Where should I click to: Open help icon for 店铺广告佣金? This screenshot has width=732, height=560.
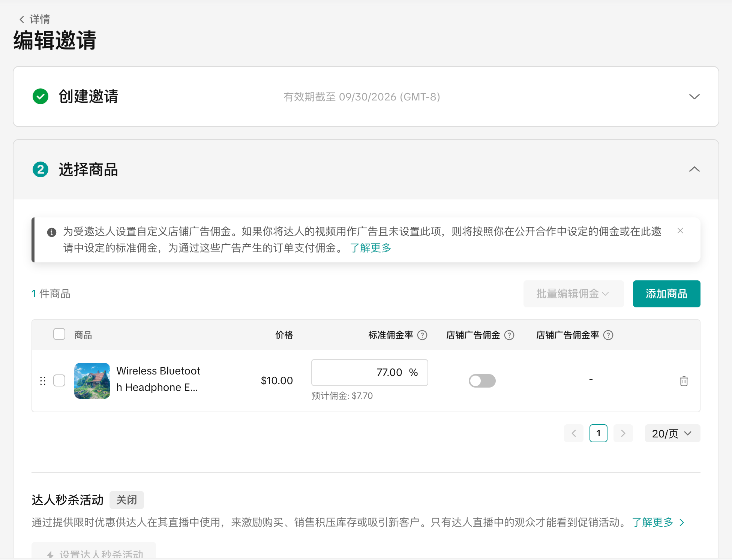click(x=509, y=335)
